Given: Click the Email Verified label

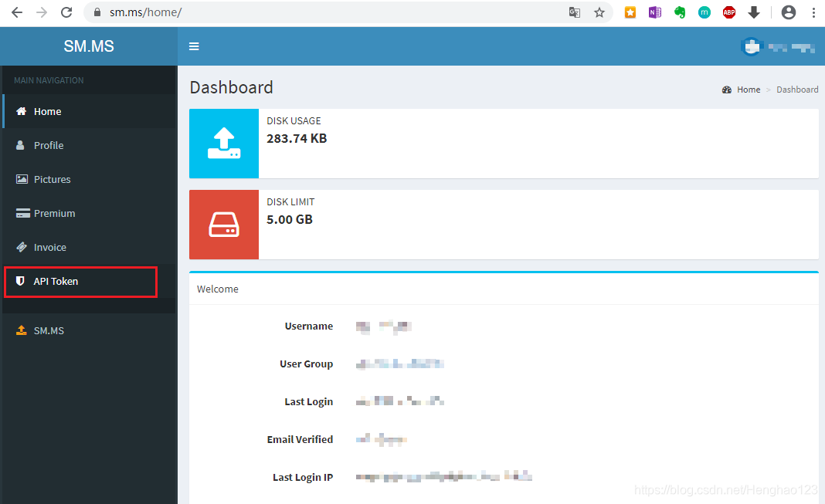Looking at the screenshot, I should coord(300,439).
